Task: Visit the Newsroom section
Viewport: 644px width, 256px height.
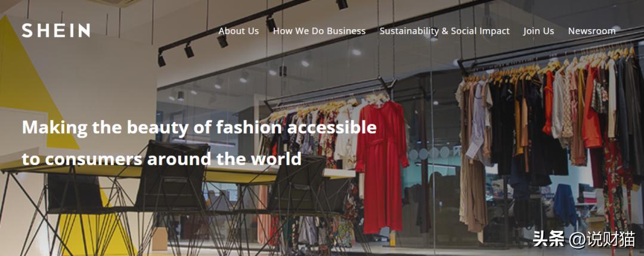Action: pyautogui.click(x=592, y=31)
